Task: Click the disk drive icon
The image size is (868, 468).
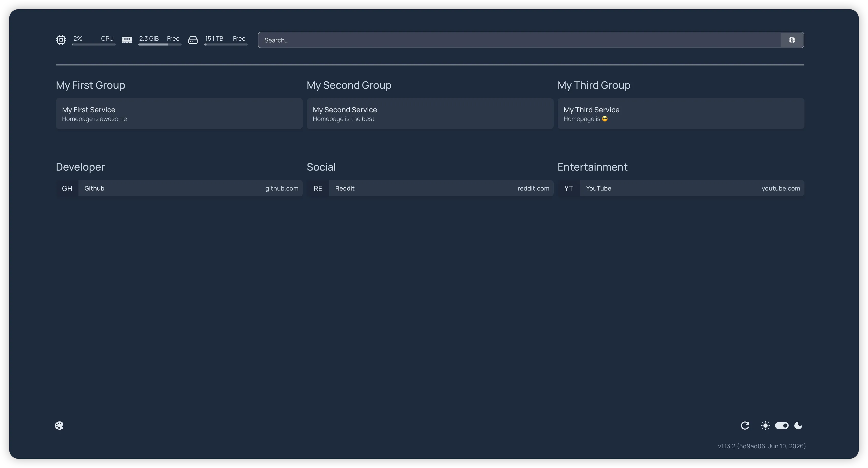Action: click(x=193, y=40)
